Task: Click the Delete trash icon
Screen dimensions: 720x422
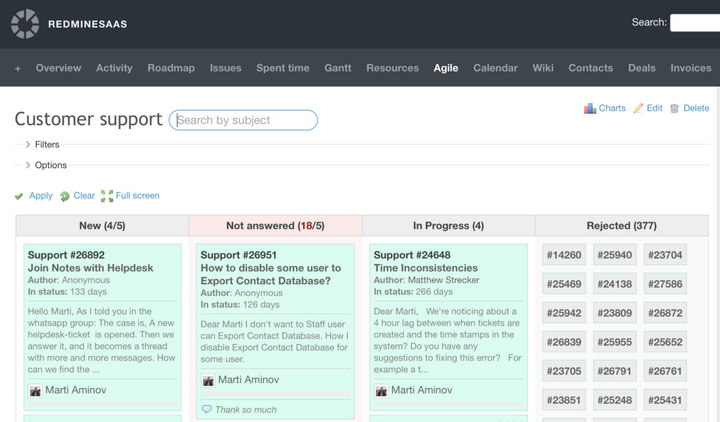Action: tap(674, 108)
